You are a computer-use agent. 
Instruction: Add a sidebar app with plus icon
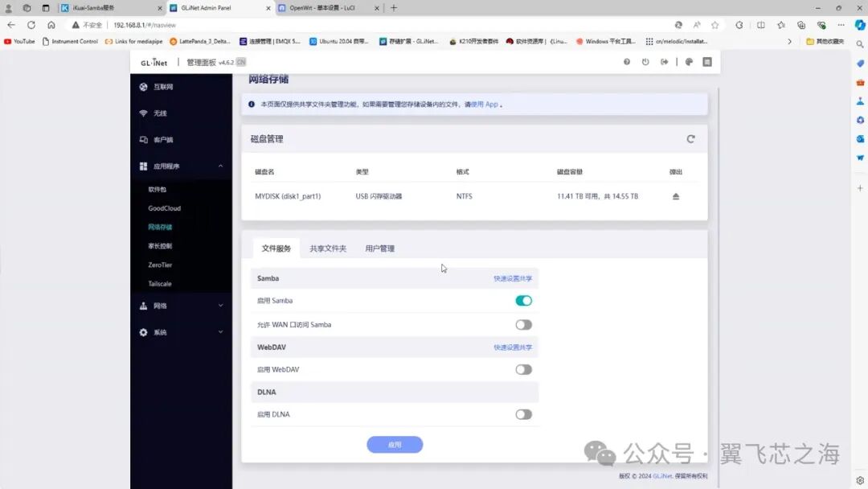tap(860, 188)
